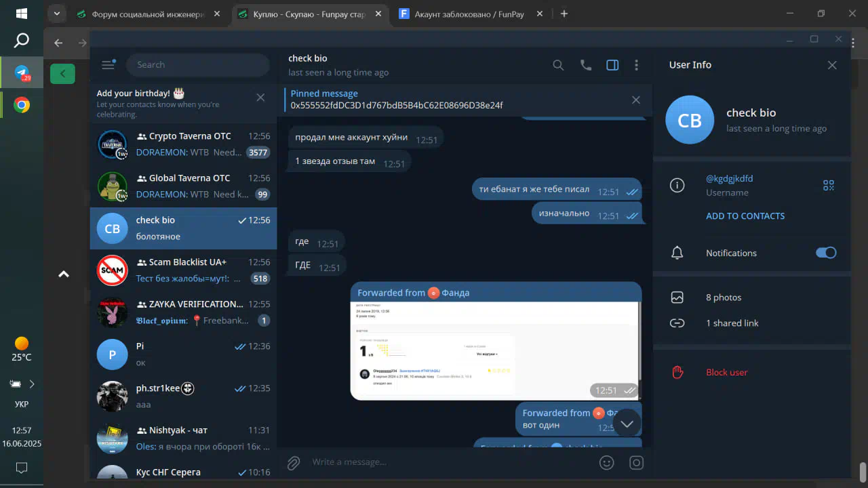Open Crypto Taverna OTC chat

183,144
